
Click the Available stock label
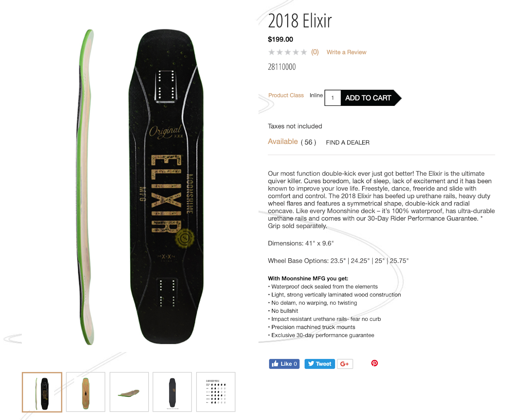[283, 141]
